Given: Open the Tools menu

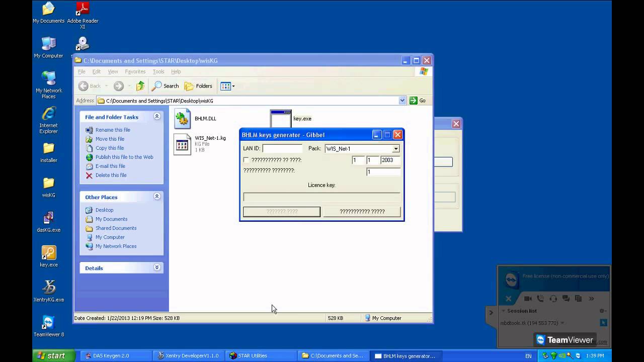Looking at the screenshot, I should 158,71.
